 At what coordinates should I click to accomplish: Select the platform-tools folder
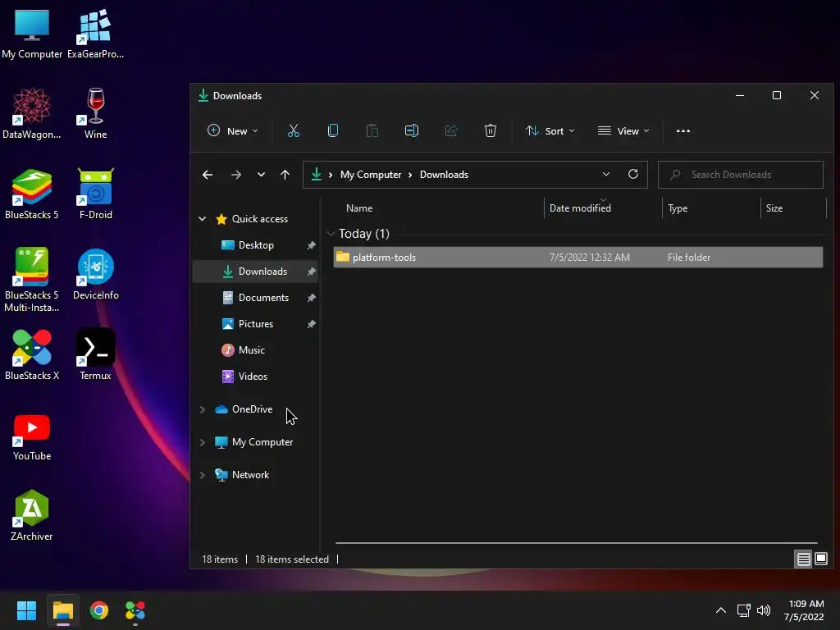(x=578, y=257)
